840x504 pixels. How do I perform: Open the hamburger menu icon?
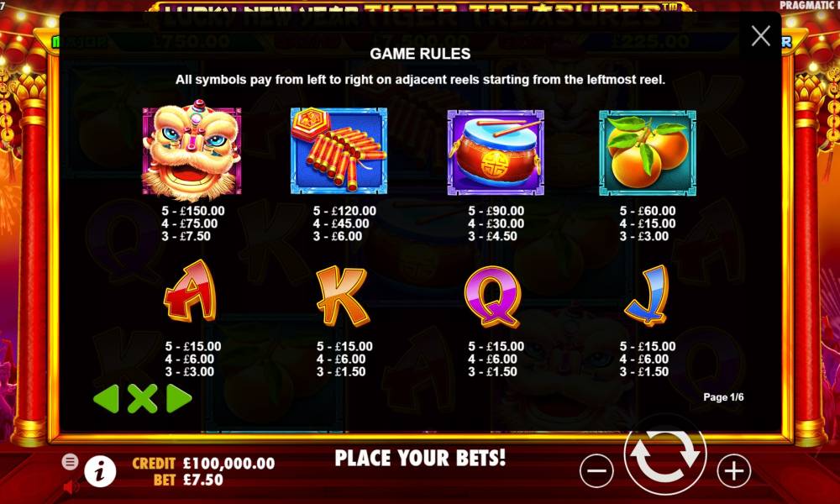click(70, 461)
